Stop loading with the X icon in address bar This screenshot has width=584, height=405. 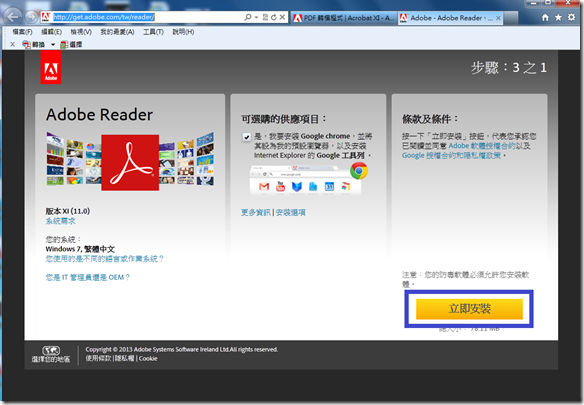(x=282, y=17)
